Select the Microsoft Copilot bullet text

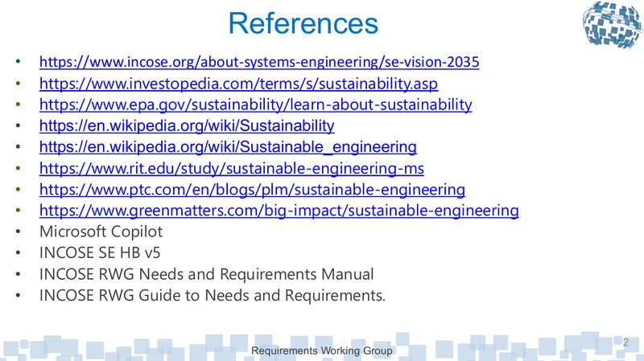point(101,232)
